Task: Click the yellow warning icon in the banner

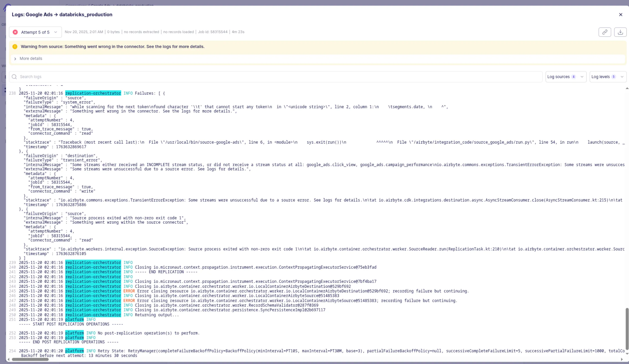Action: pyautogui.click(x=15, y=47)
